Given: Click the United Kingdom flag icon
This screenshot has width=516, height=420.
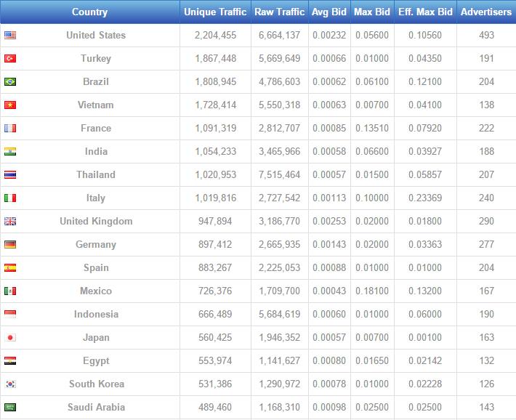Looking at the screenshot, I should [10, 221].
